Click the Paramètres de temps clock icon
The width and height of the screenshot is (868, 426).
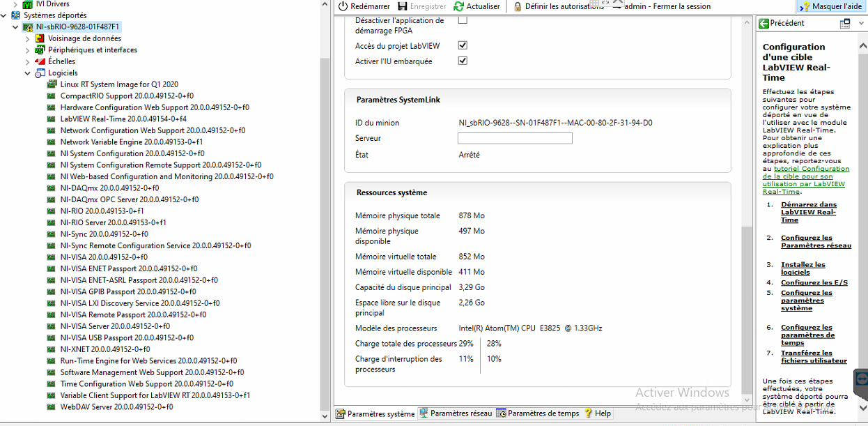(501, 413)
